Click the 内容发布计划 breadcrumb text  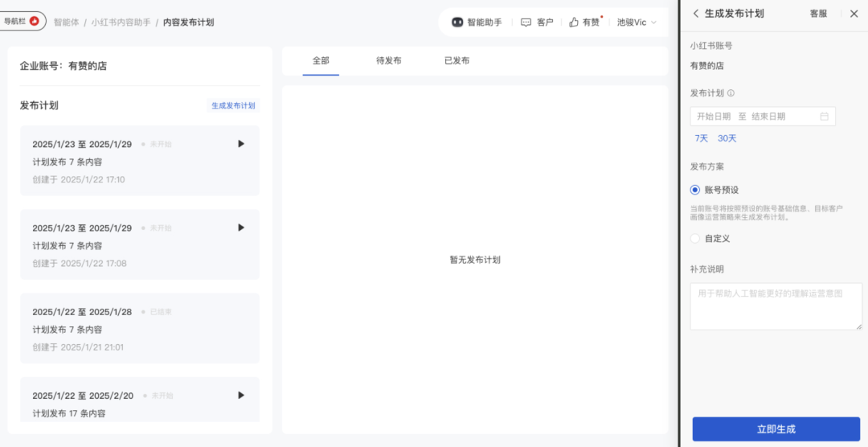[x=188, y=23]
